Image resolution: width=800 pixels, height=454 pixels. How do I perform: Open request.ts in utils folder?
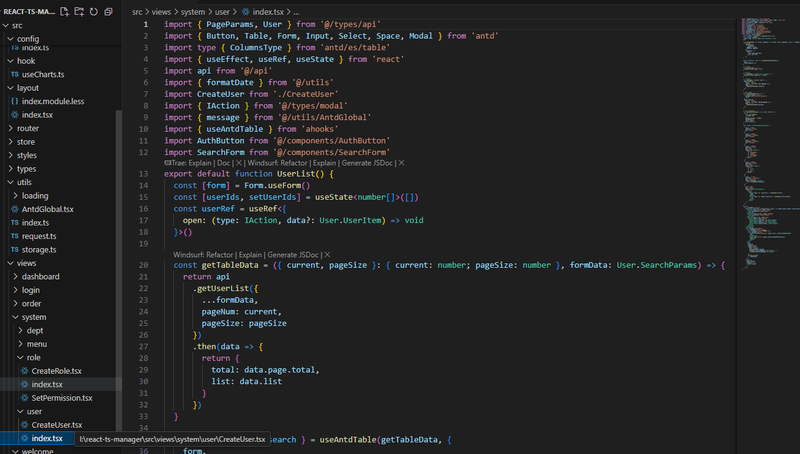pyautogui.click(x=41, y=236)
